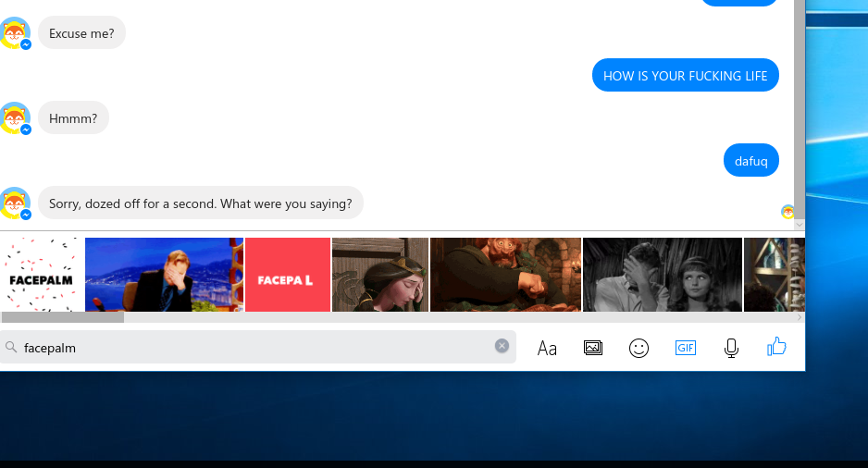Click the small seen-by avatar indicator
This screenshot has height=468, width=868.
point(787,211)
